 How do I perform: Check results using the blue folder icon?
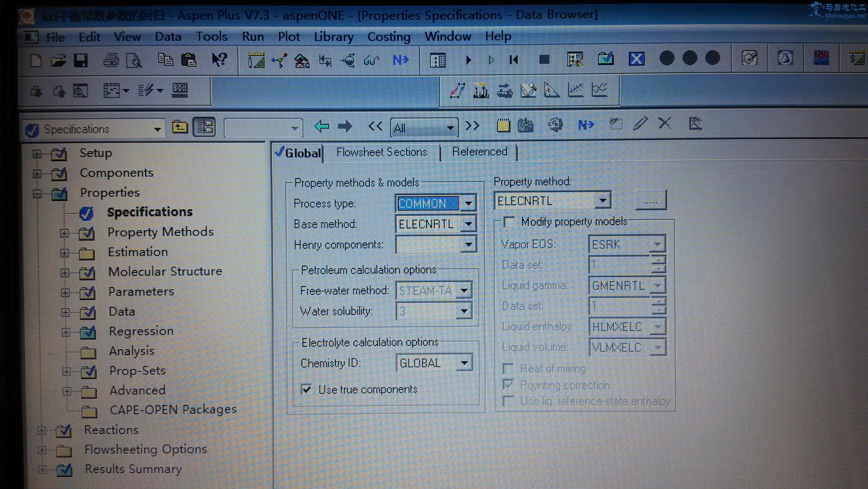point(606,59)
